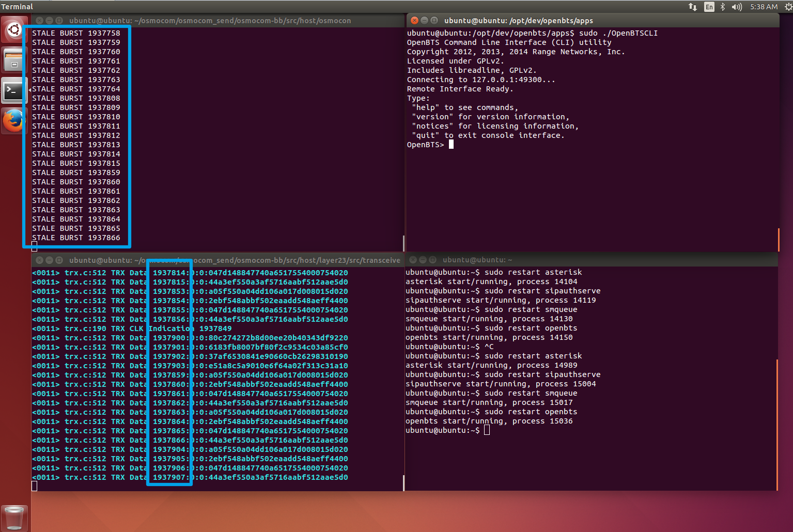Click the line 'STALE BURST 1937859'
The height and width of the screenshot is (532, 793).
(76, 173)
